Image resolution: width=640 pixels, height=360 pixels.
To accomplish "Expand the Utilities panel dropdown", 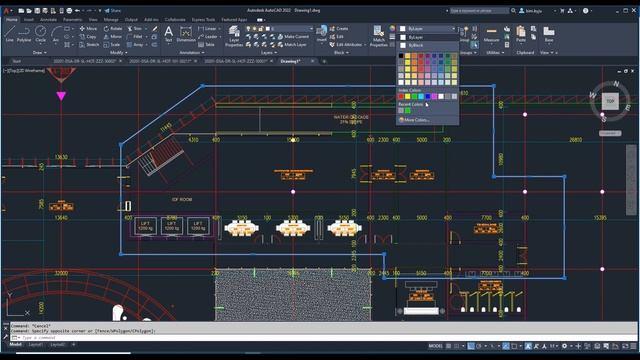I will pyautogui.click(x=495, y=53).
